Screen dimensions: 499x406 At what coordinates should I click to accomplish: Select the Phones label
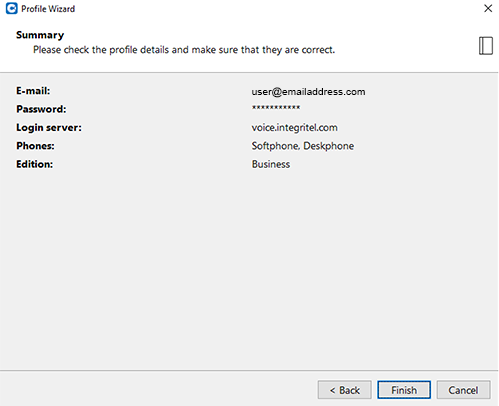coord(35,146)
